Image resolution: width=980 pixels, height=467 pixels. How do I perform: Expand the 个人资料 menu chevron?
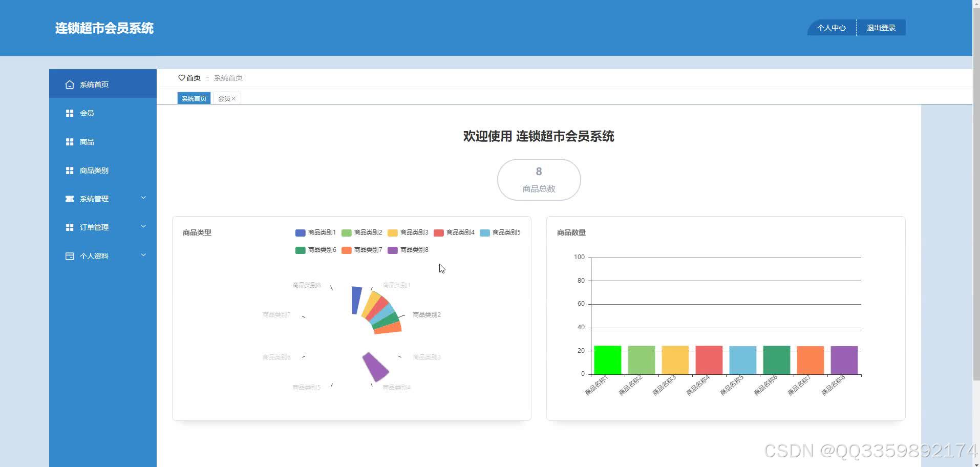(143, 255)
